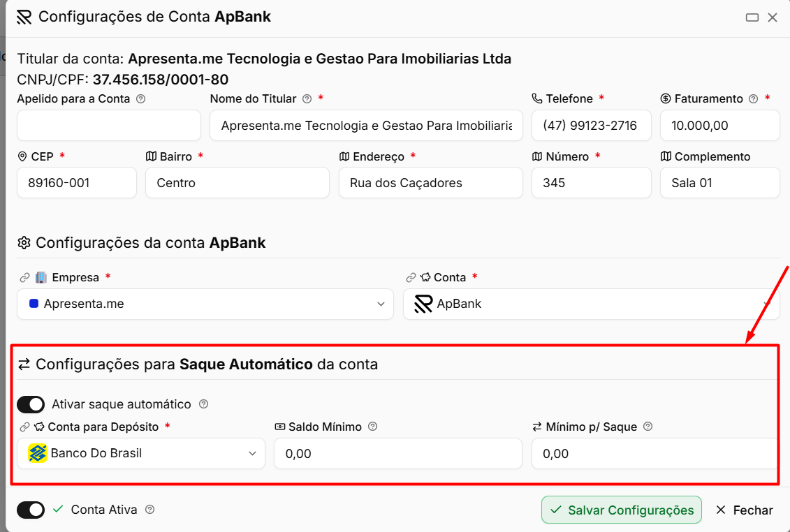Click the Número field showing 345
This screenshot has height=532, width=790.
(592, 182)
